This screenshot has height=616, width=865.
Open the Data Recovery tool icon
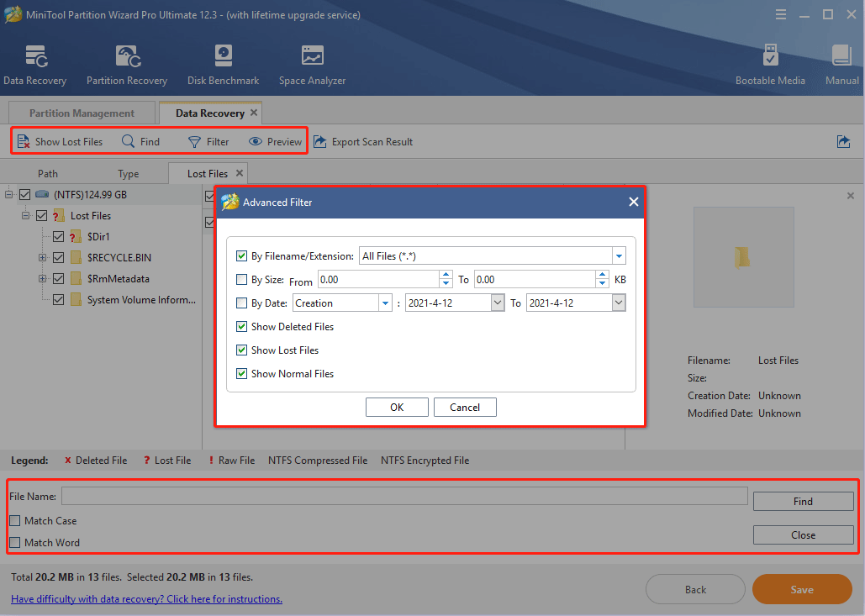click(36, 56)
